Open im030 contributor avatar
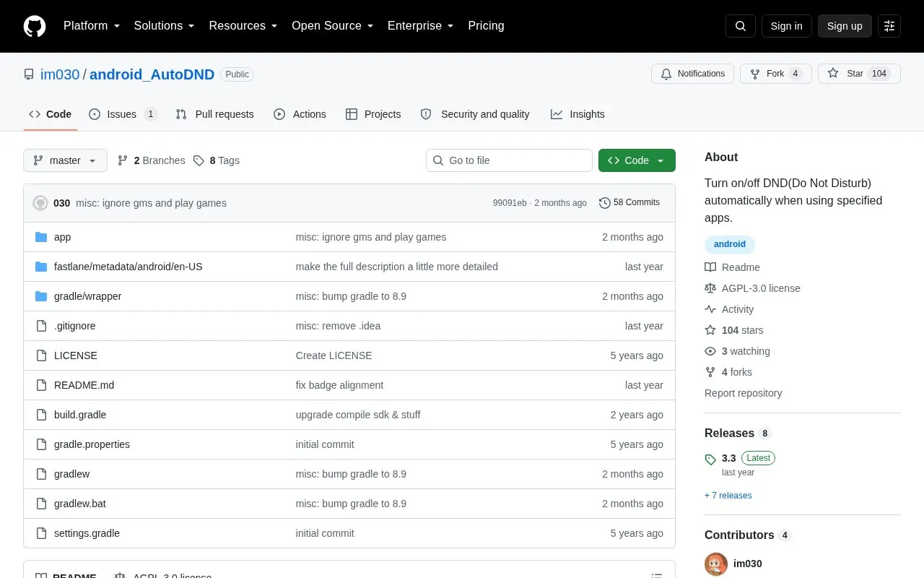924x578 pixels. (x=716, y=564)
